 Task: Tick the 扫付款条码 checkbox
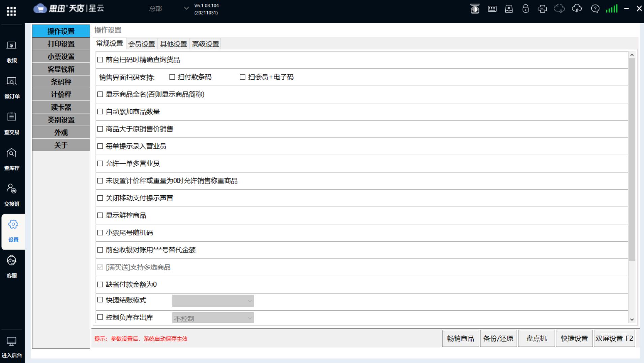click(172, 77)
